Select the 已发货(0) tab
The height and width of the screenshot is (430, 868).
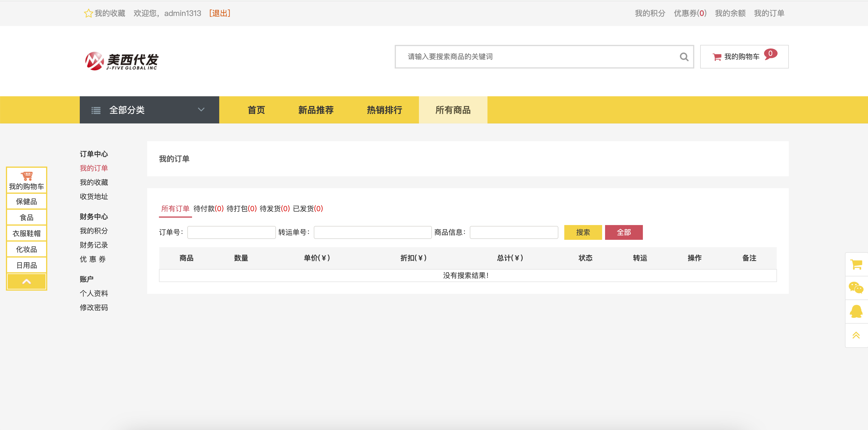(308, 209)
